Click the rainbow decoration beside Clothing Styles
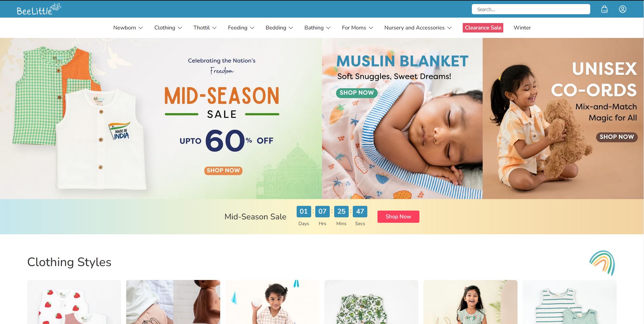Viewport: 644px width, 324px height. point(602,263)
